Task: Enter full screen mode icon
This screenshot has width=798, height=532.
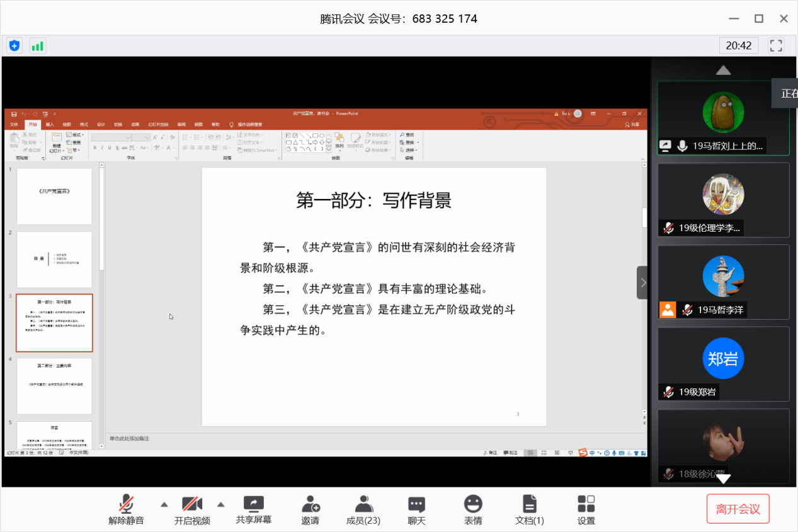Action: [x=776, y=45]
